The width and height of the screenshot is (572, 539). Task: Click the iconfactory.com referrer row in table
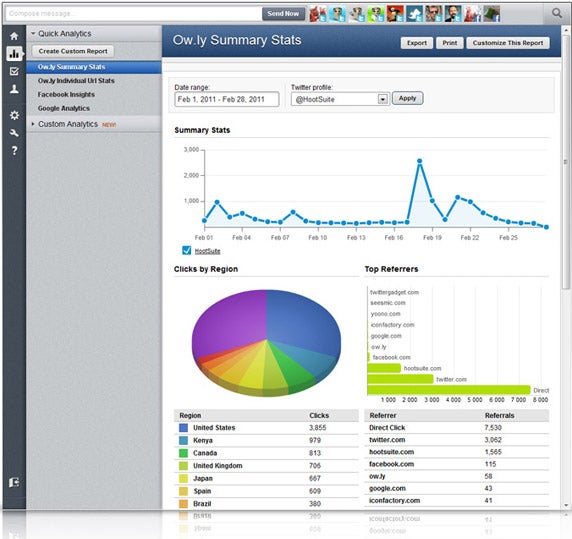(x=456, y=500)
